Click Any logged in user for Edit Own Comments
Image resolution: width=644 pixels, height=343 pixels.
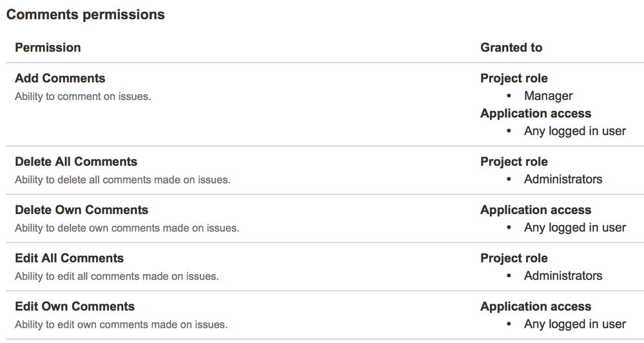click(575, 324)
